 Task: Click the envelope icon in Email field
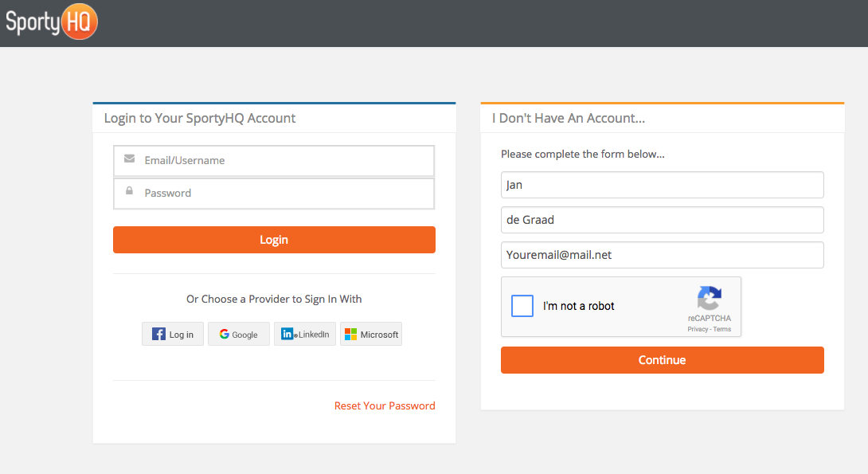coord(130,159)
